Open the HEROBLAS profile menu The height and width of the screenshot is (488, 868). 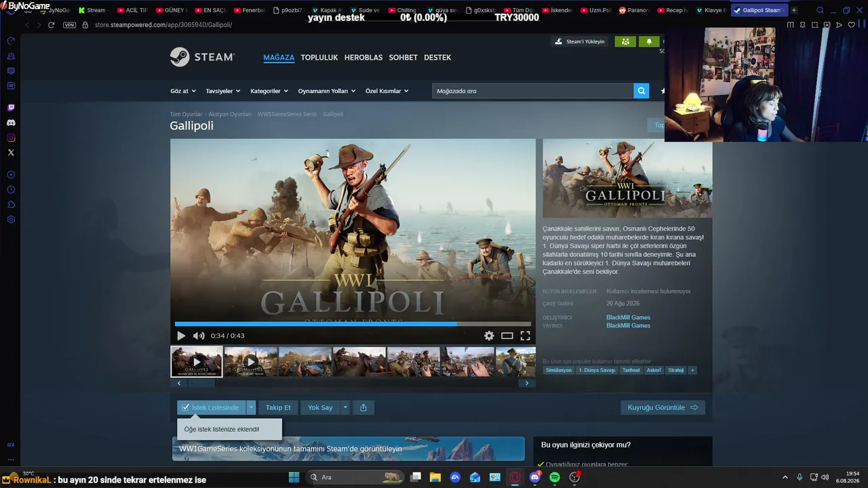click(363, 58)
